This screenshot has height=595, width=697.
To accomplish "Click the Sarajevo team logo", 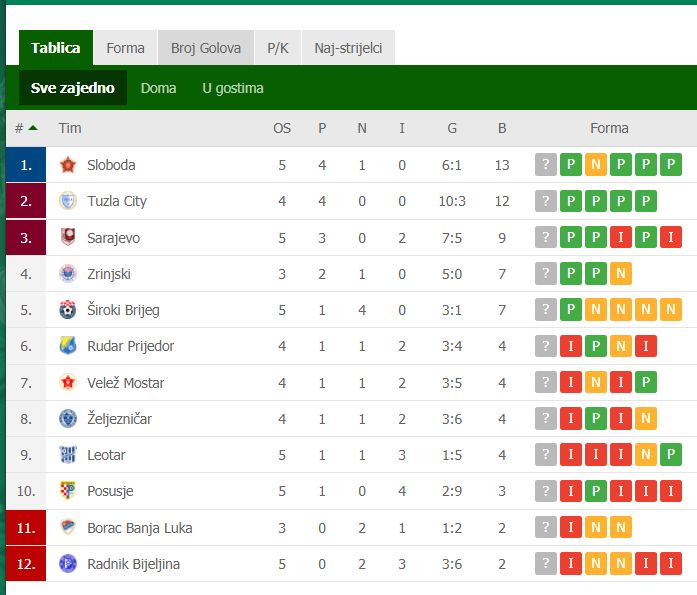I will click(68, 237).
